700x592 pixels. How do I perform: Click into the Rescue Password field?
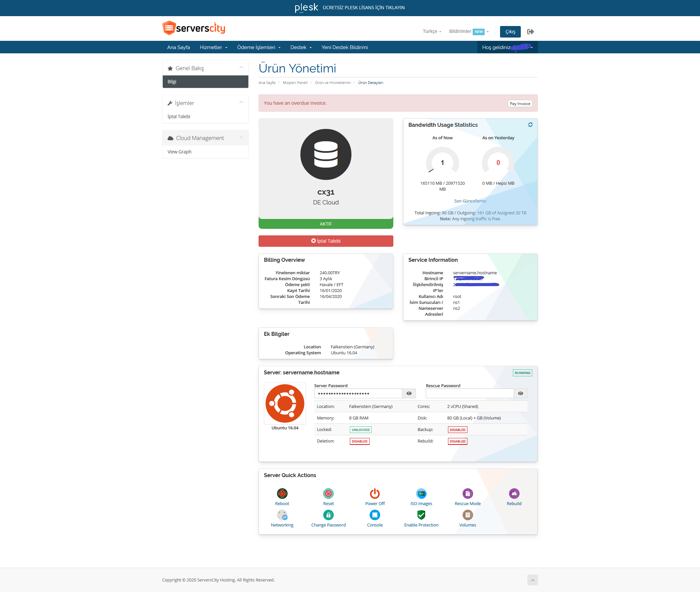pos(470,393)
